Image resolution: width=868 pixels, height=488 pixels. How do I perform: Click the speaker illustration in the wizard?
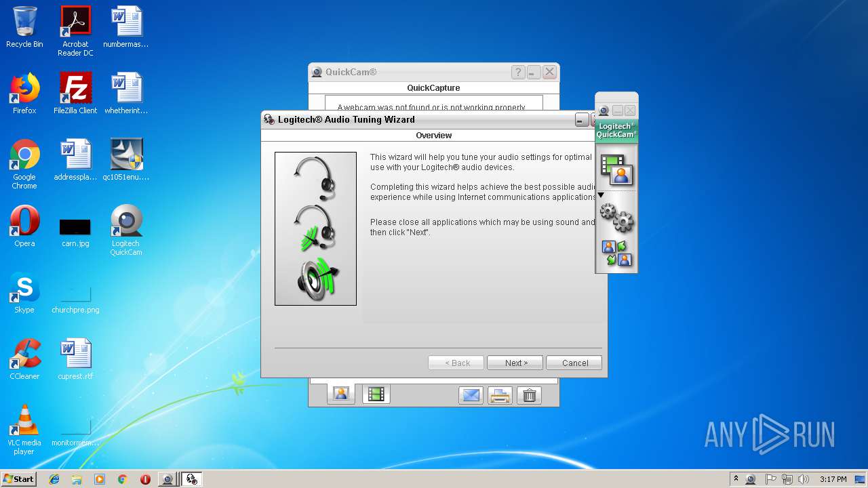click(x=317, y=280)
